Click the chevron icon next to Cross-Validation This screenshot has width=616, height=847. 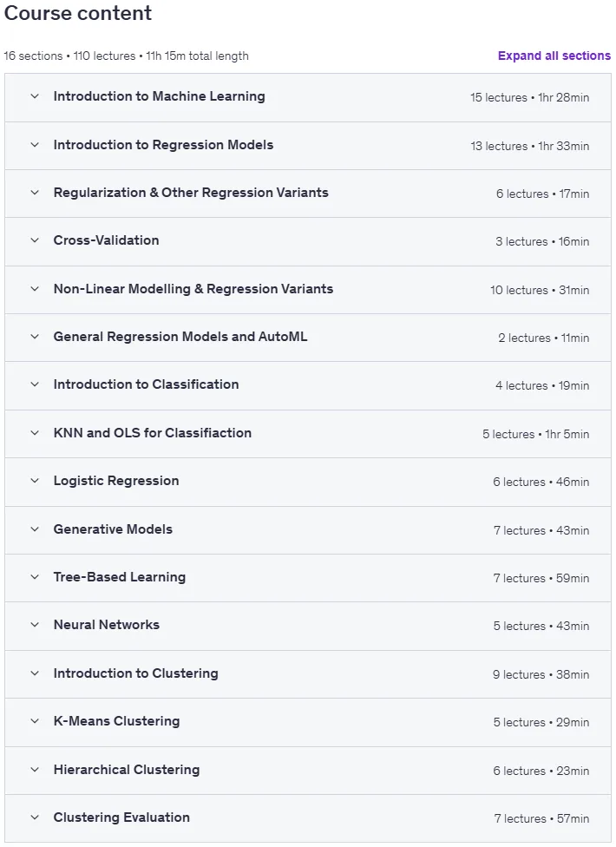(x=35, y=240)
